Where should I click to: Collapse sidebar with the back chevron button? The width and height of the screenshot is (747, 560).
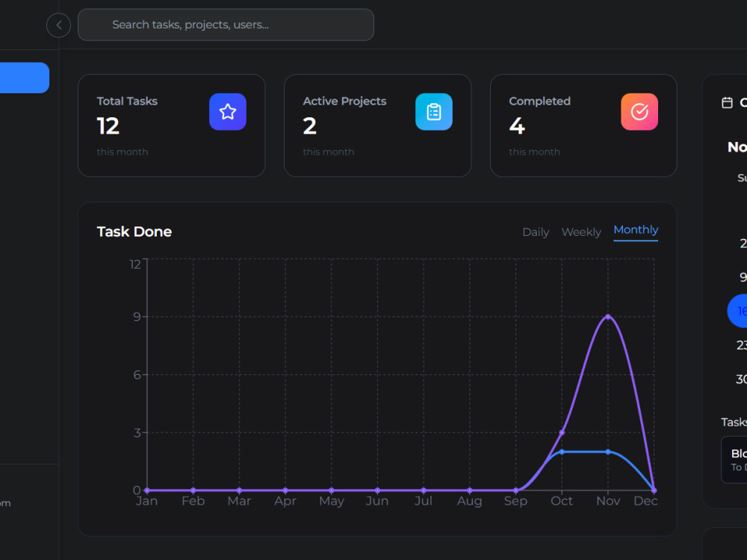point(58,25)
